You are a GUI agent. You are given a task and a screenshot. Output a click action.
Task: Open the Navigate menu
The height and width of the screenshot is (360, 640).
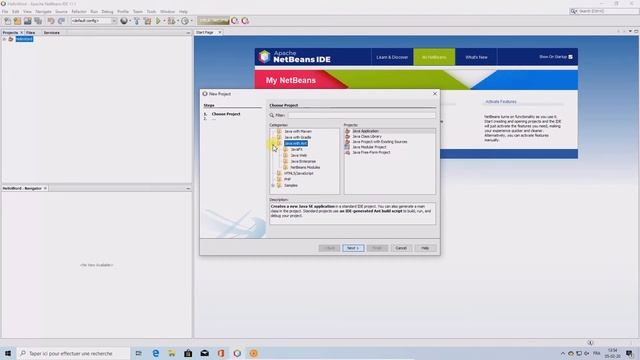[x=43, y=11]
